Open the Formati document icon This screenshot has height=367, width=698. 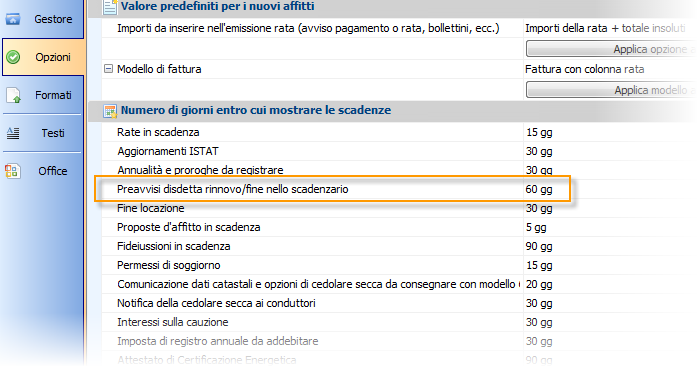13,95
